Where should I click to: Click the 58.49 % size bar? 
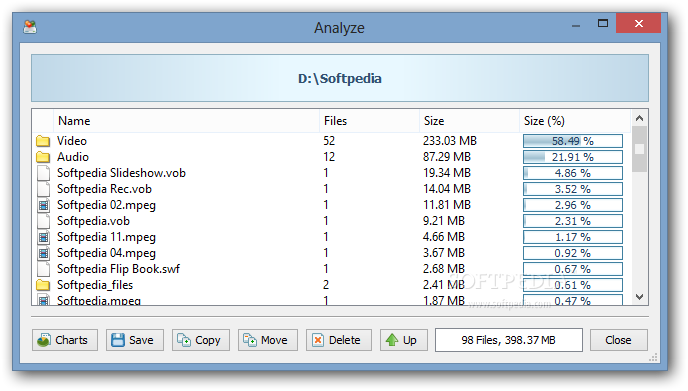[573, 141]
